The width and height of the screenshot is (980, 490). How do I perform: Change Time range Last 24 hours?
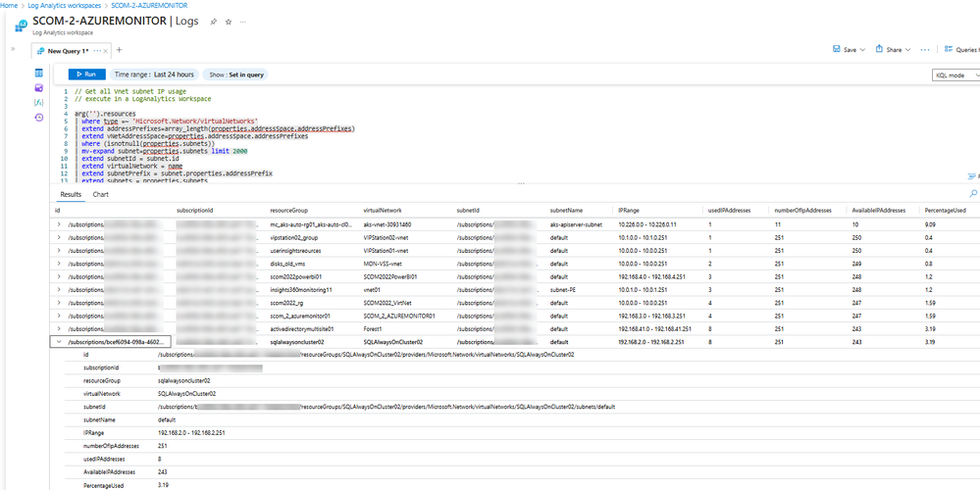154,74
